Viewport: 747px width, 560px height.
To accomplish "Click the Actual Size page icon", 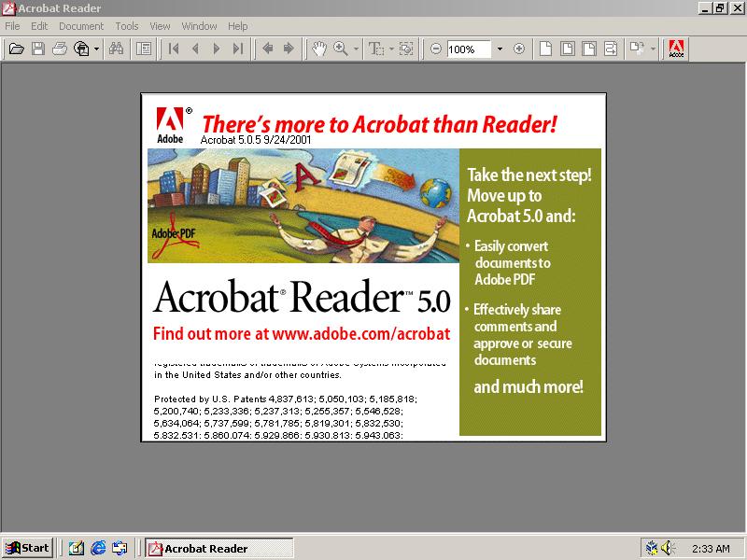I will click(545, 49).
